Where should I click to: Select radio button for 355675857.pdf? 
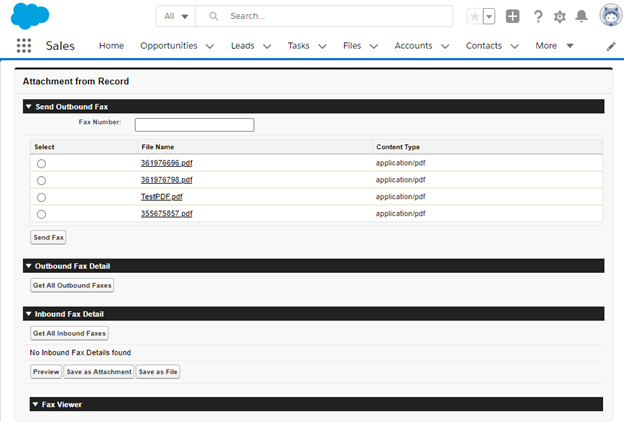pos(41,214)
